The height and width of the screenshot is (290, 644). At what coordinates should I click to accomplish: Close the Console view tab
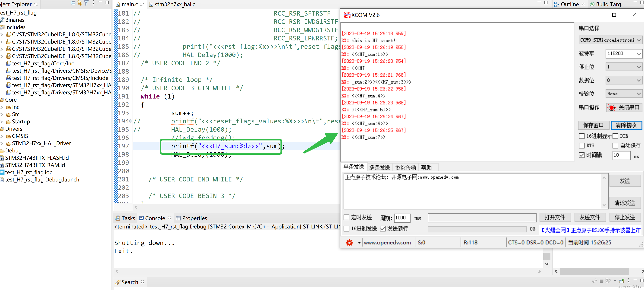(x=170, y=218)
